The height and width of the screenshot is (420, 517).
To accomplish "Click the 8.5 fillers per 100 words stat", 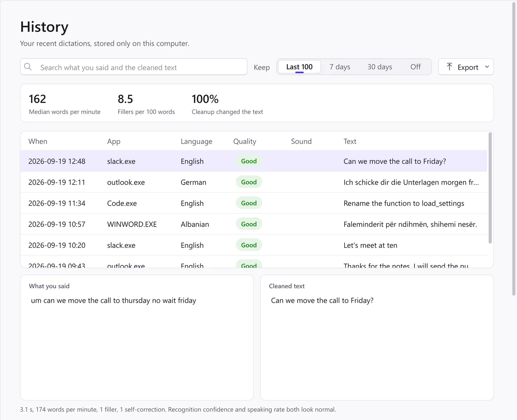I will pos(146,104).
